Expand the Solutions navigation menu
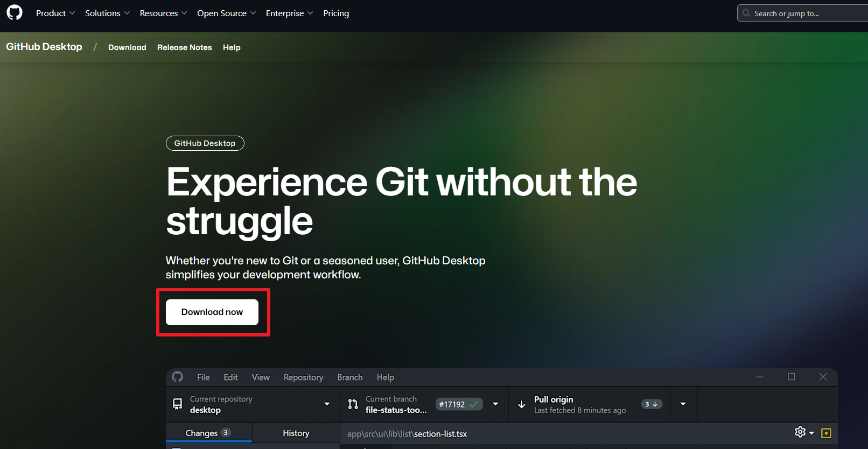 coord(107,13)
